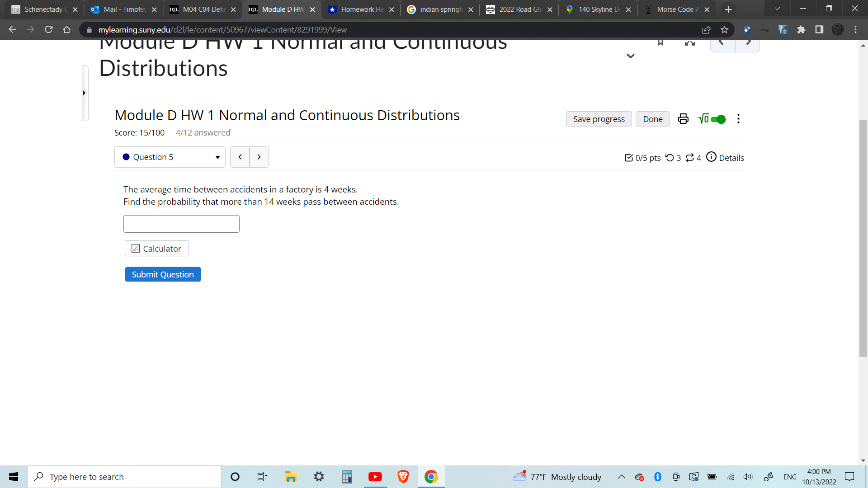868x488 pixels.
Task: Click the YouTube taskbar icon
Action: pos(375,477)
